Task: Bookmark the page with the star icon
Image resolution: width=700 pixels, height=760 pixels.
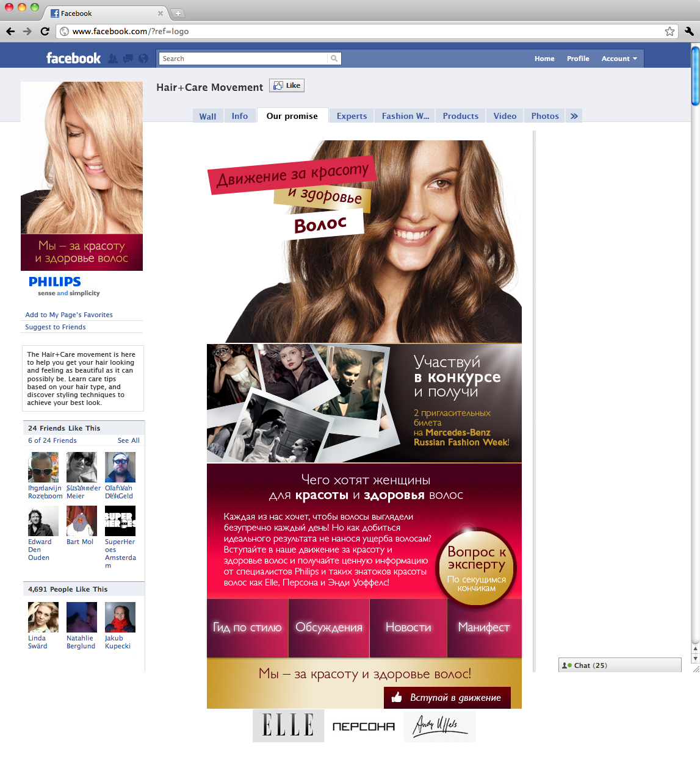Action: [669, 31]
